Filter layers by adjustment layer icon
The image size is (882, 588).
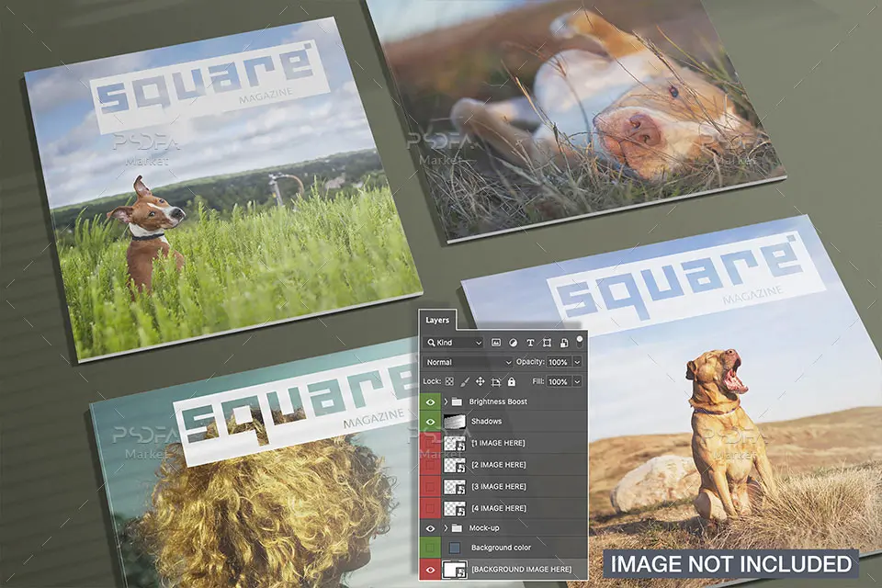tap(513, 342)
